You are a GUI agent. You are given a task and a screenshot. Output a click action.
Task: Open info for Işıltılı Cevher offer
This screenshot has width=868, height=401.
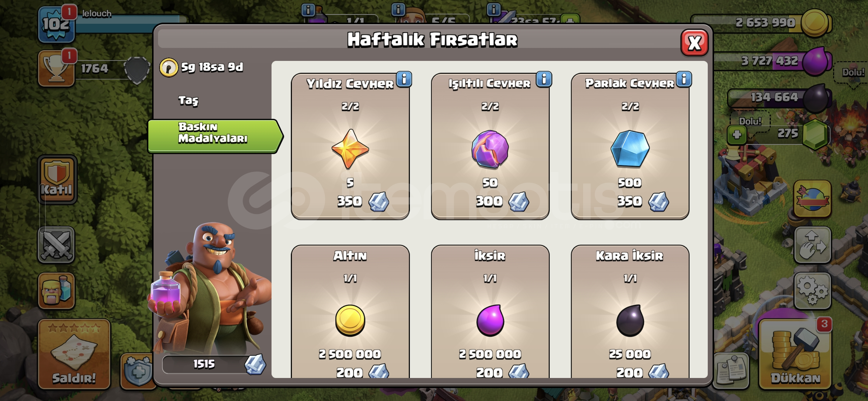[x=544, y=79]
